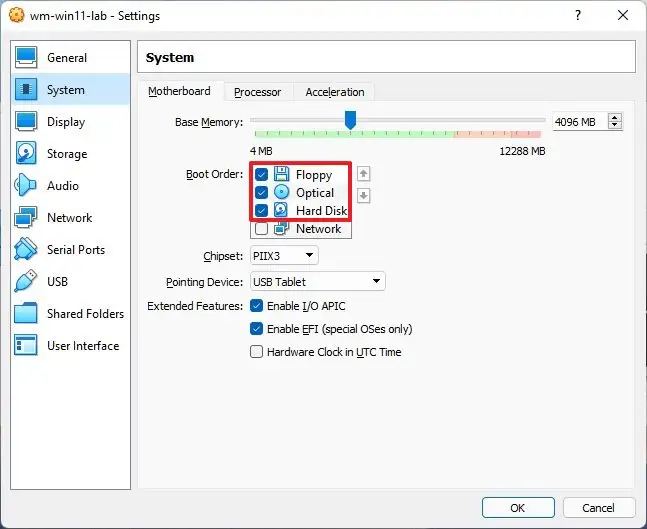Open the Shared Folders settings category
Viewport: 647px width, 529px height.
click(x=71, y=313)
